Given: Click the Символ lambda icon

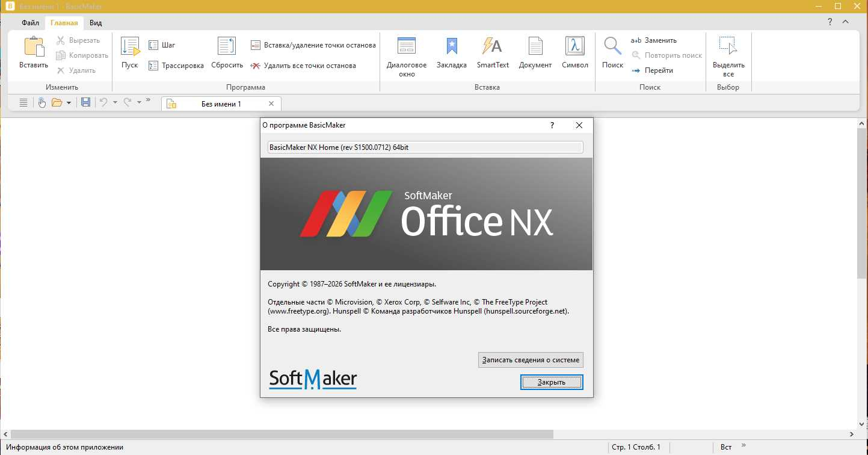Looking at the screenshot, I should (575, 46).
